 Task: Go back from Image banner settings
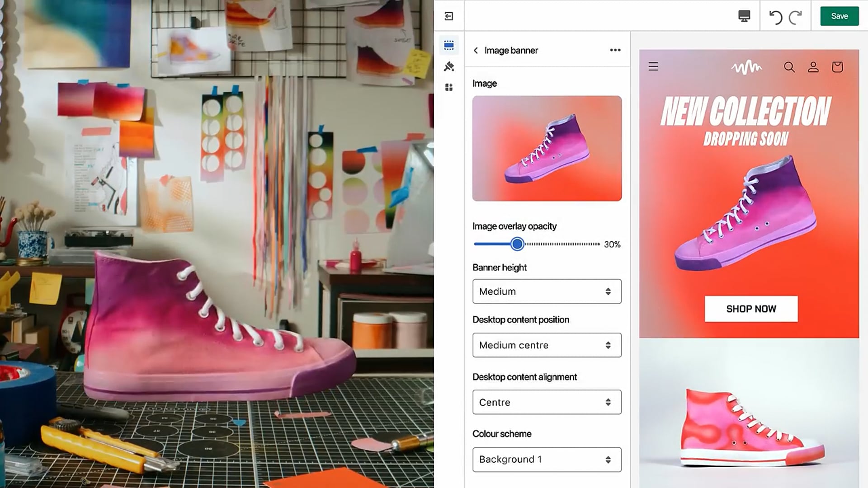tap(476, 50)
